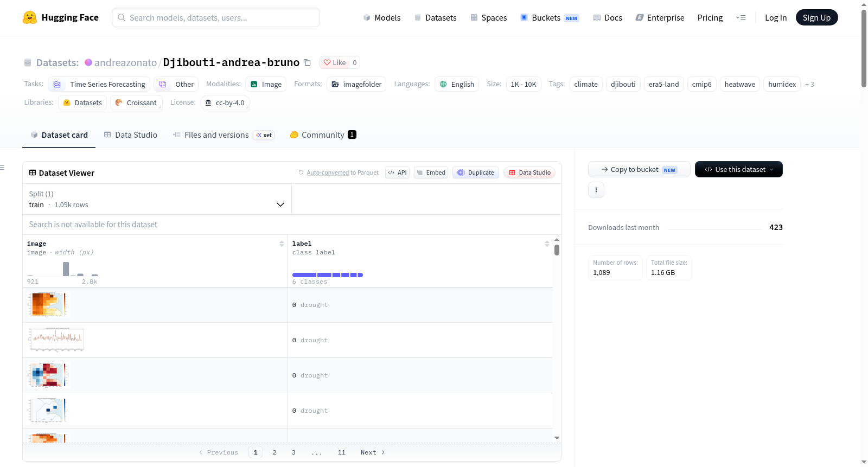
Task: Toggle the left sidebar table-of-contents icon
Action: coord(3,168)
